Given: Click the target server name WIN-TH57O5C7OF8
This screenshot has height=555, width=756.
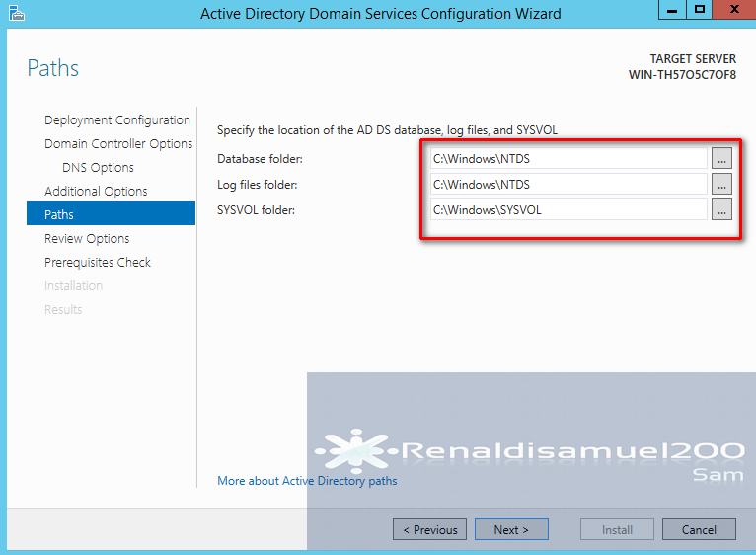Looking at the screenshot, I should point(682,75).
